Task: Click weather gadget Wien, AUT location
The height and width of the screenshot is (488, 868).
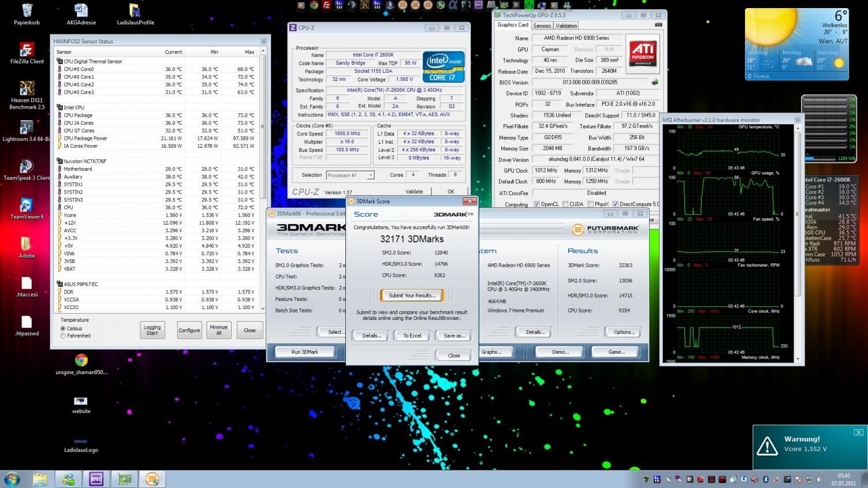Action: click(x=833, y=41)
